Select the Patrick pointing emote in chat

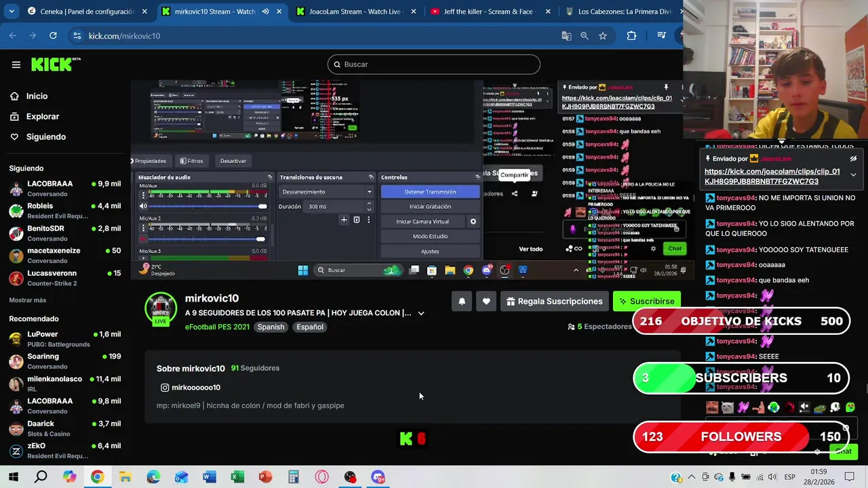point(758,407)
